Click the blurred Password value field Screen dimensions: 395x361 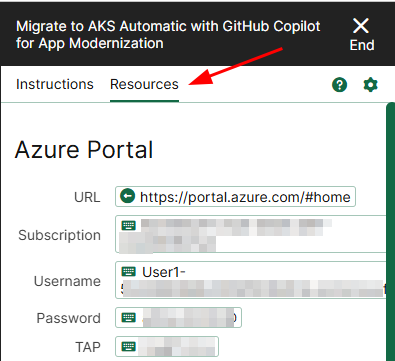pyautogui.click(x=178, y=318)
